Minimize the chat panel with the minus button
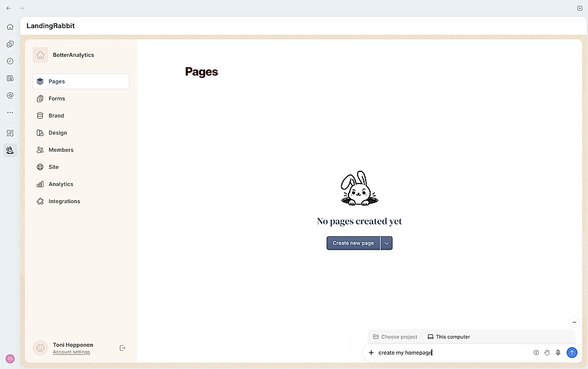588x369 pixels. point(574,322)
